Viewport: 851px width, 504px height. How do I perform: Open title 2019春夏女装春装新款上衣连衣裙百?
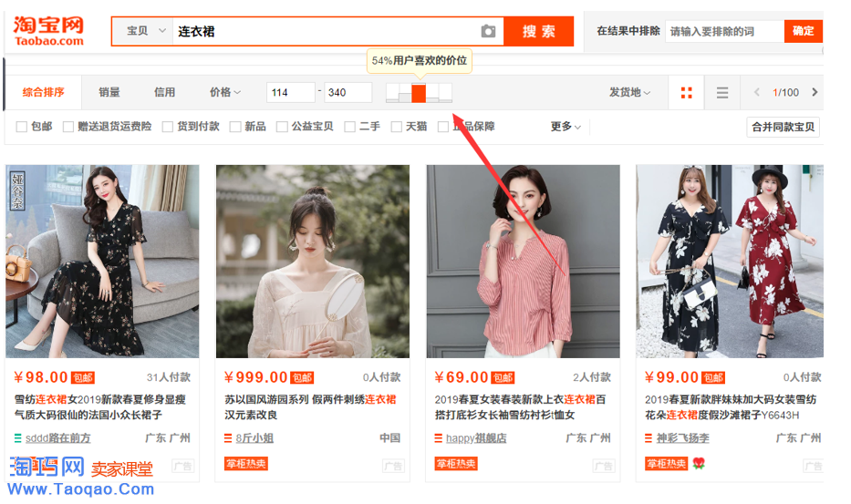click(520, 399)
